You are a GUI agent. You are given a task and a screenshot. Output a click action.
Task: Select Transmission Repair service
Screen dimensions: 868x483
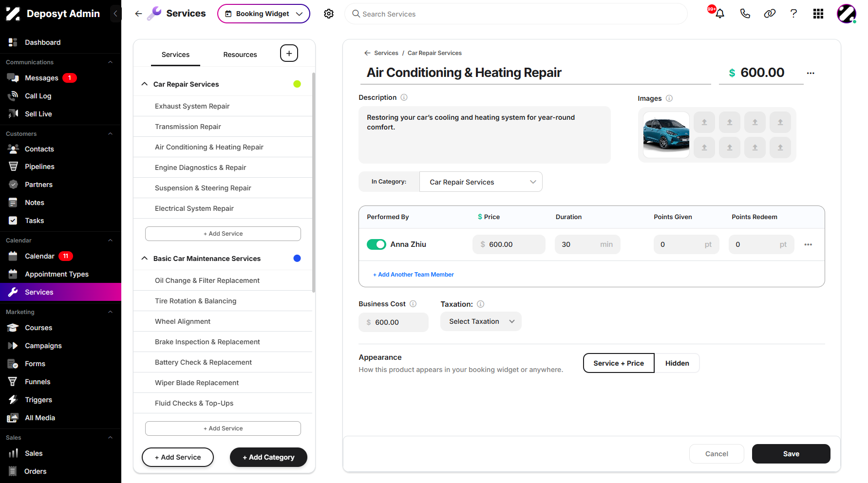coord(223,127)
